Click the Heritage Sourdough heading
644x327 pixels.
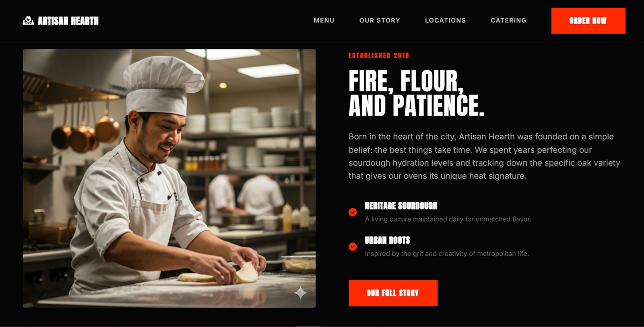tap(401, 206)
